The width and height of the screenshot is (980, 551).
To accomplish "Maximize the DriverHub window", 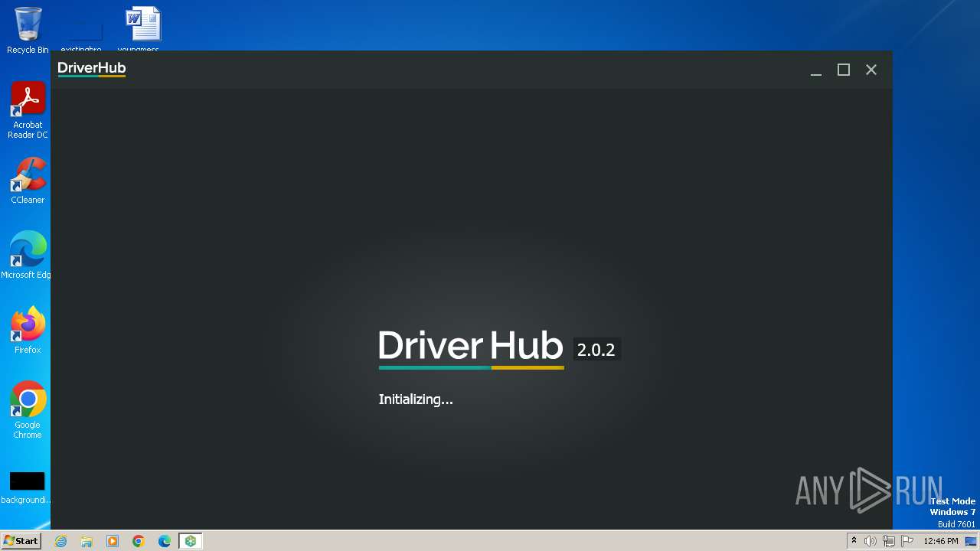I will pos(844,70).
